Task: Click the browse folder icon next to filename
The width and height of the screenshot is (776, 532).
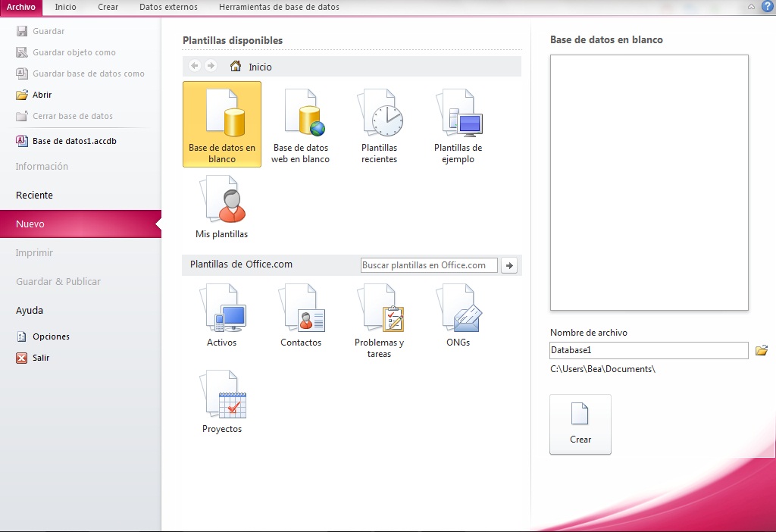Action: tap(761, 350)
